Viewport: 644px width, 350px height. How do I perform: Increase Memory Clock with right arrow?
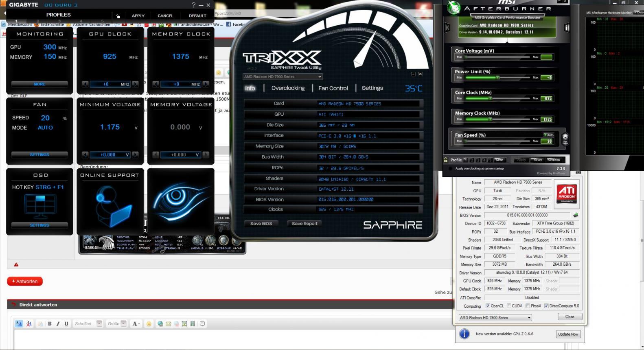coord(206,84)
